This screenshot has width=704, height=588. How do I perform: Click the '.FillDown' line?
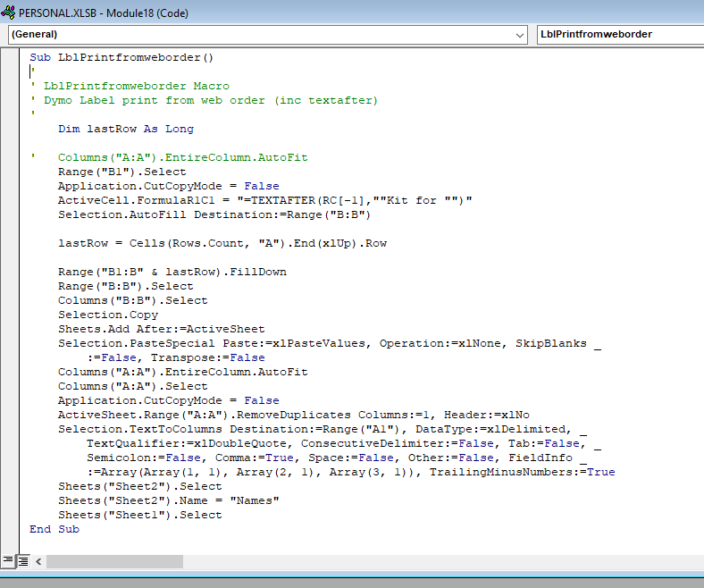pyautogui.click(x=172, y=273)
